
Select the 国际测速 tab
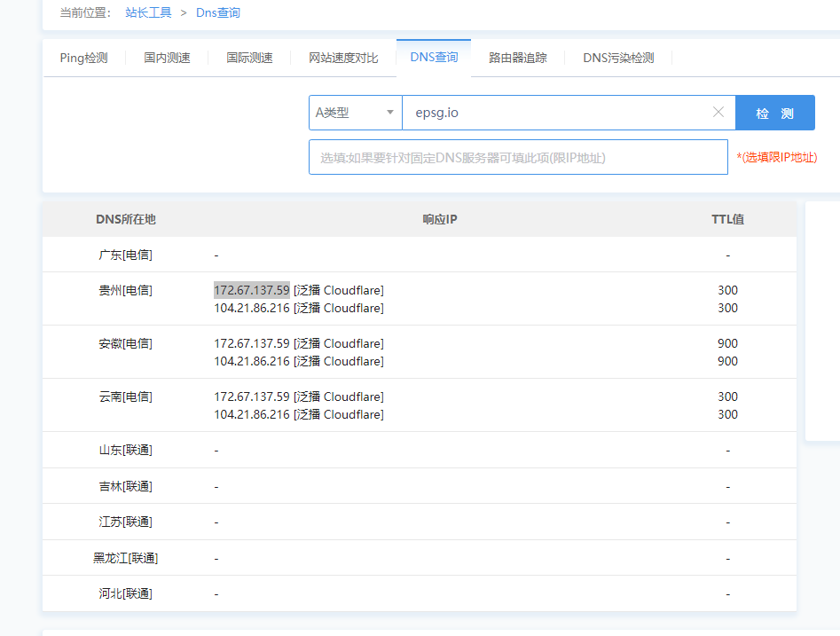tap(251, 57)
